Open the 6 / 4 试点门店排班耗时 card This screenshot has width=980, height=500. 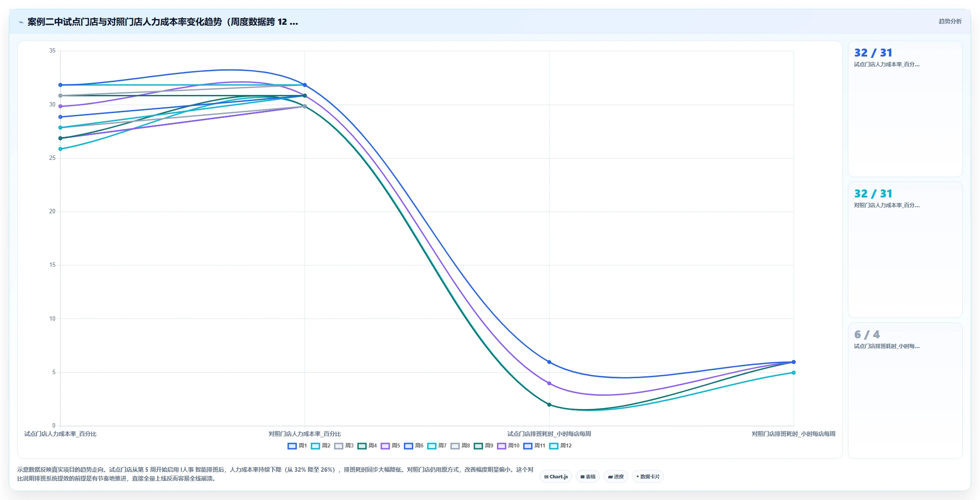pyautogui.click(x=905, y=390)
